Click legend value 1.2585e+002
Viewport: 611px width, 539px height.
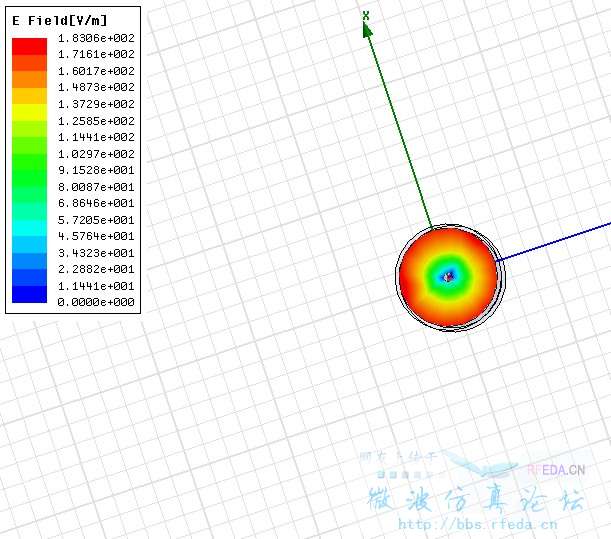(x=96, y=121)
